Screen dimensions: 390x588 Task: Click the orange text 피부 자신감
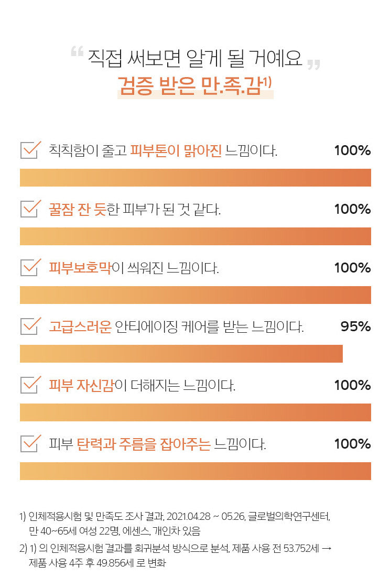pyautogui.click(x=81, y=386)
